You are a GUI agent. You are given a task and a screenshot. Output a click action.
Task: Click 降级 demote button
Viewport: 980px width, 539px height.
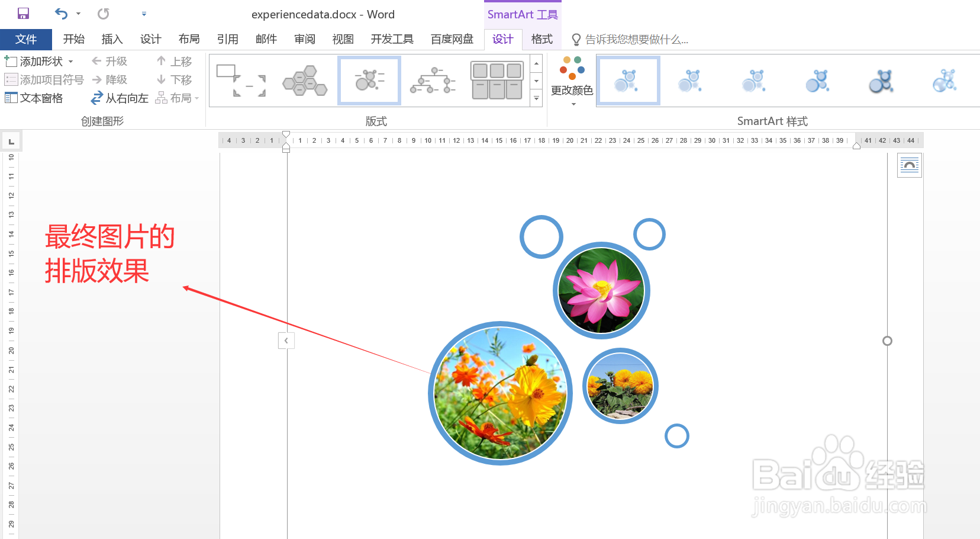[x=109, y=79]
